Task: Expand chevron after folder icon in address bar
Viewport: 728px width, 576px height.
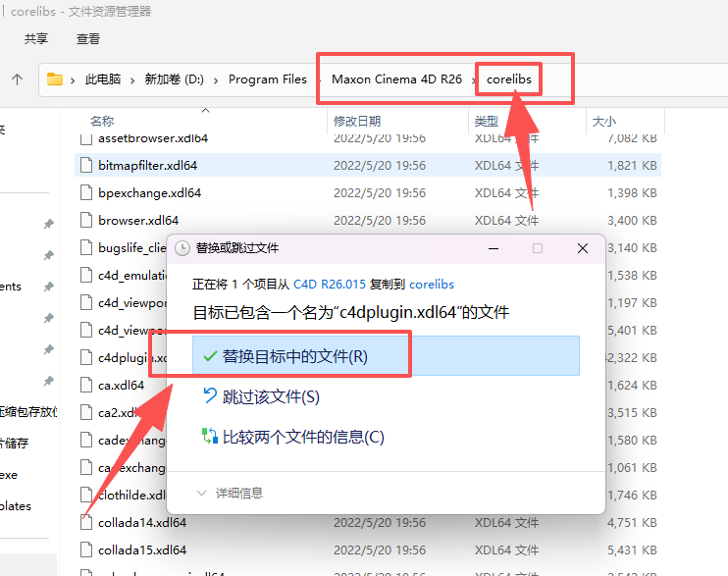Action: coord(73,80)
